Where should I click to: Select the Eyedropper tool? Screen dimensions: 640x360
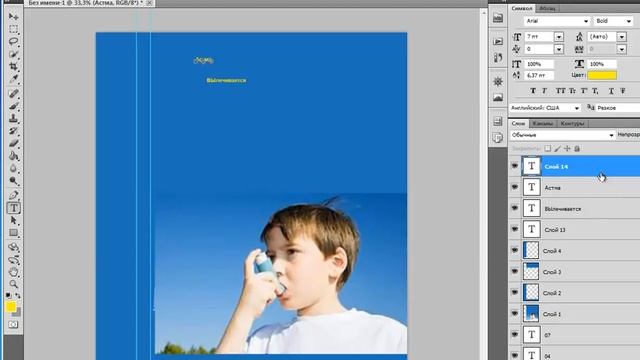[13, 79]
